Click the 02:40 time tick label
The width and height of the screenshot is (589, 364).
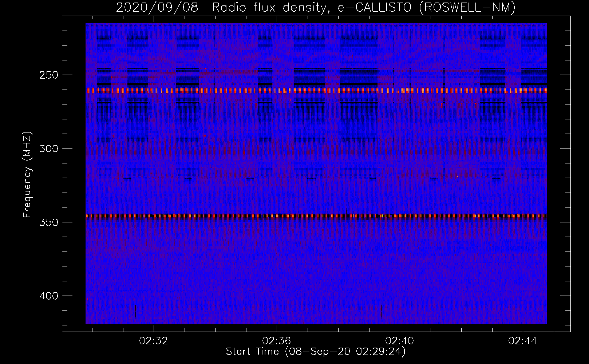click(400, 341)
